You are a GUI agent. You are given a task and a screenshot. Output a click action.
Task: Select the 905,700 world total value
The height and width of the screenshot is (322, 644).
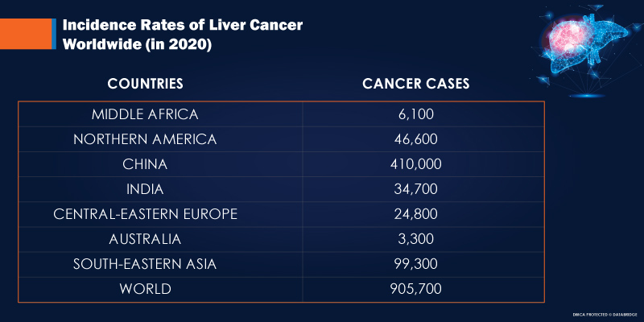(x=415, y=288)
